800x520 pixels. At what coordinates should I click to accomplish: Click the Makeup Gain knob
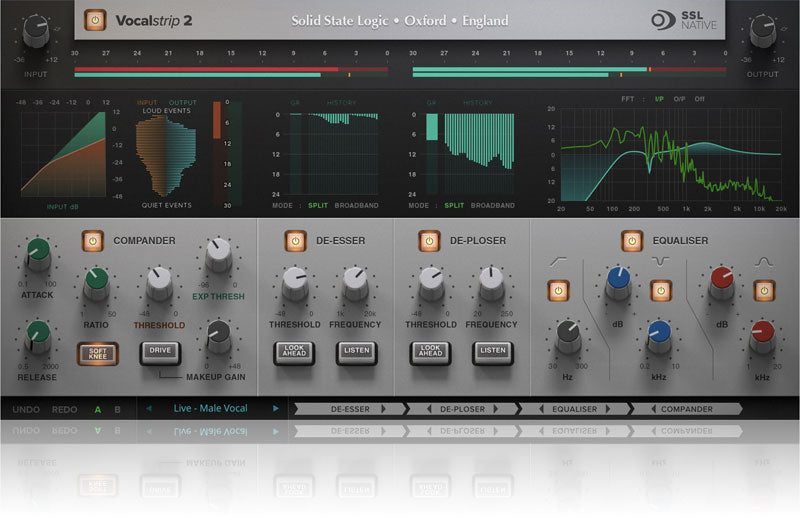(219, 337)
